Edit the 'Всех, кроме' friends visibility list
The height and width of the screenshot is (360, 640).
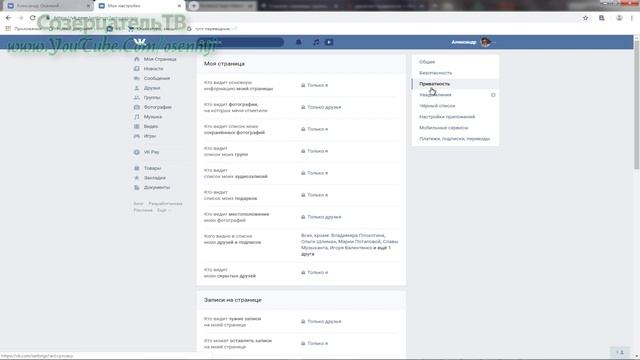click(x=349, y=244)
